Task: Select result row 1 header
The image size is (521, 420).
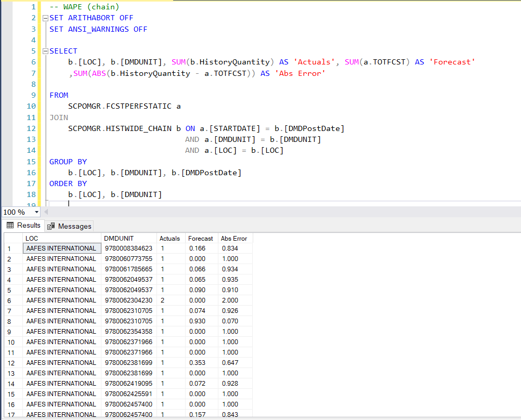Action: tap(14, 248)
